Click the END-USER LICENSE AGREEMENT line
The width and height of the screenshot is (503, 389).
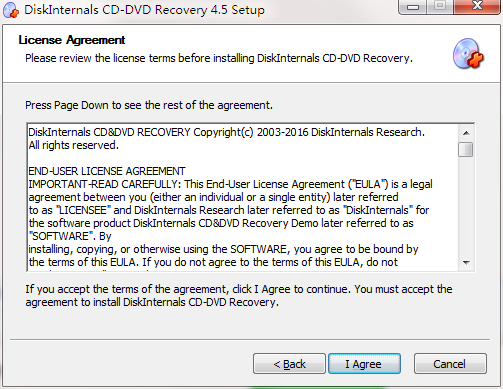107,171
